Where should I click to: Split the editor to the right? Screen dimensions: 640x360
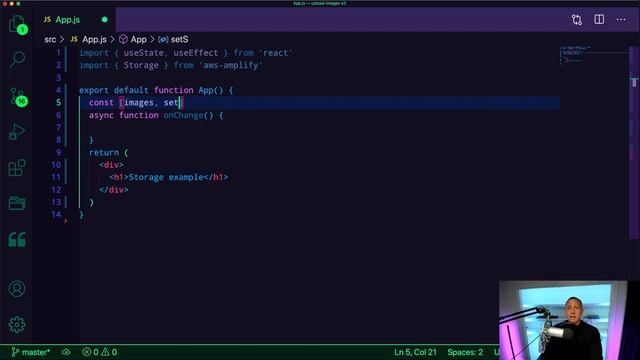(x=599, y=19)
